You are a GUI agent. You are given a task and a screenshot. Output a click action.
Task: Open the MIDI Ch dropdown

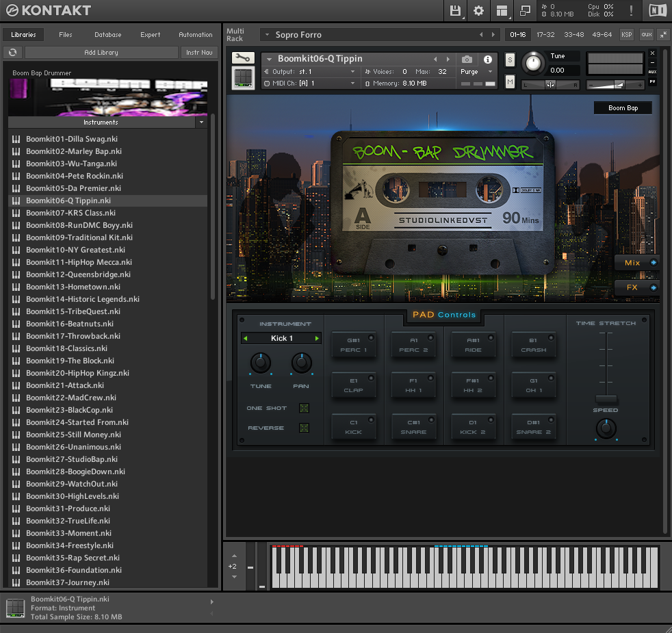352,83
